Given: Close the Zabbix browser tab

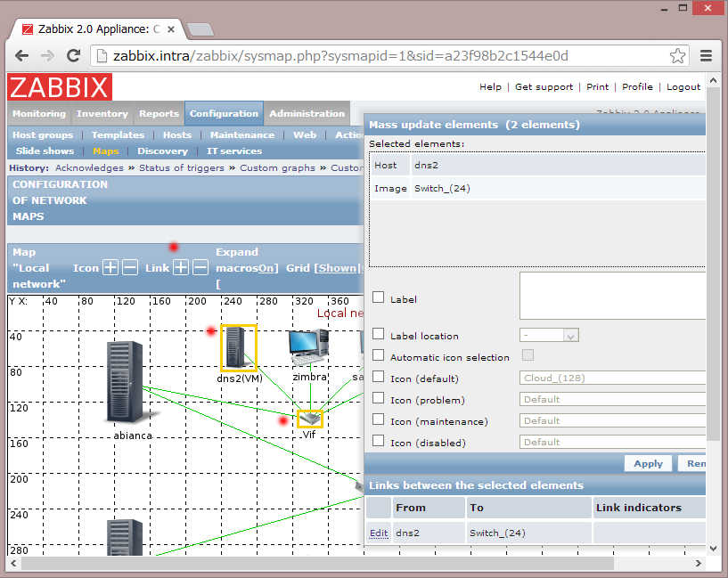Looking at the screenshot, I should (x=171, y=29).
